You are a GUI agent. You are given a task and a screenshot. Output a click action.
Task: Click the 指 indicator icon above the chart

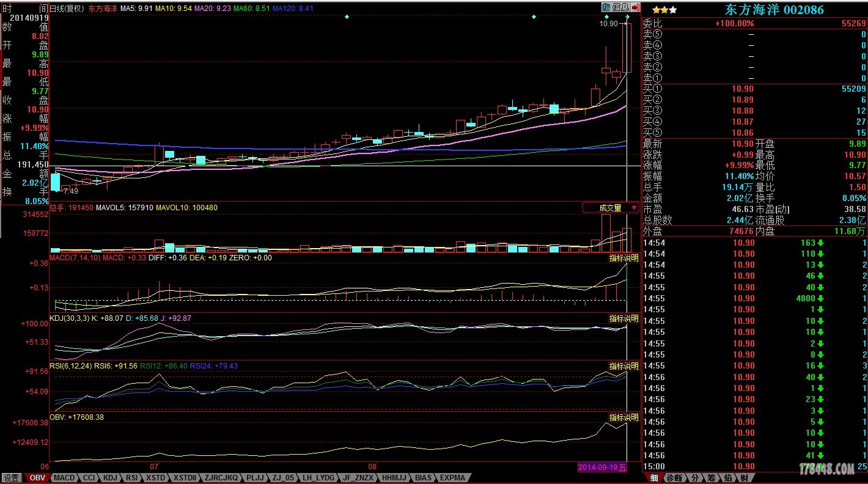coord(606,7)
